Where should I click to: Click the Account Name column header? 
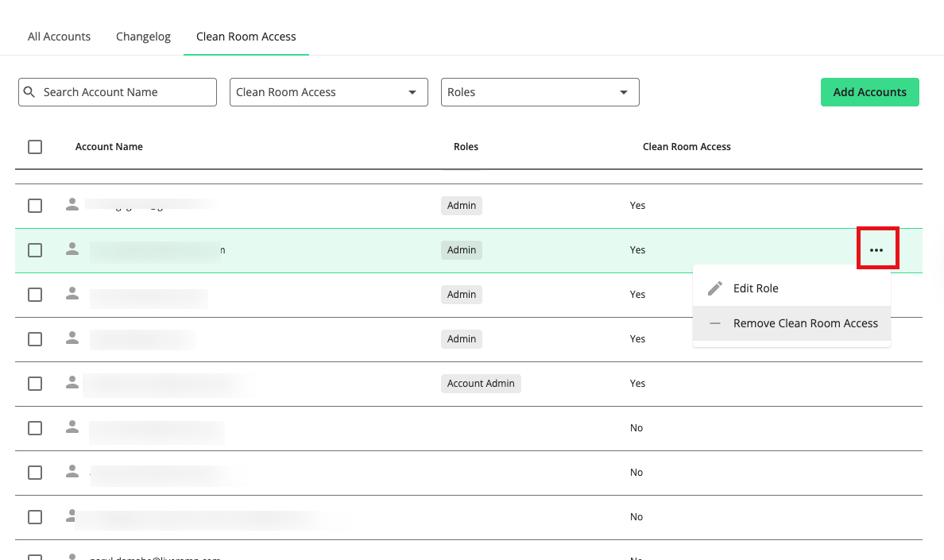[x=109, y=147]
